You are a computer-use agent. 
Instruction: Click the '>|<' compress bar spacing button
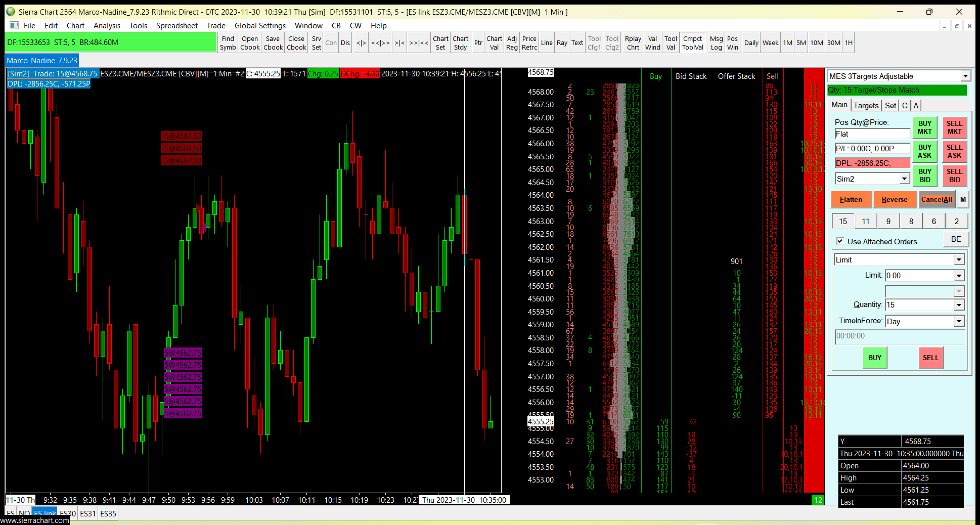(399, 43)
